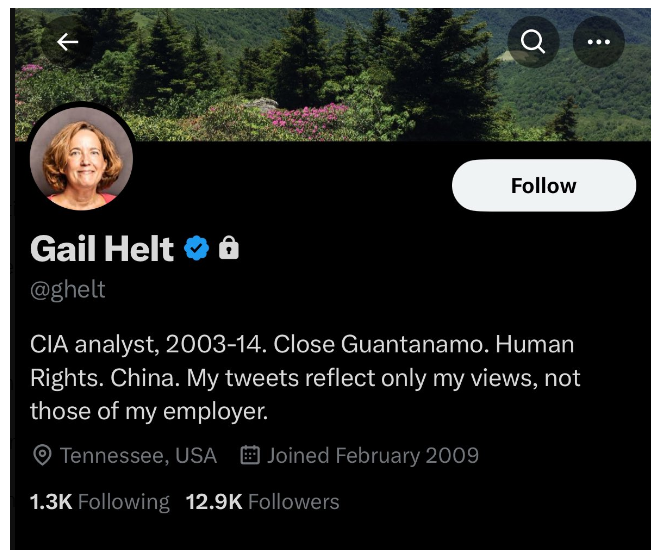Click the Joined February 2009 text
The height and width of the screenshot is (558, 657).
372,456
